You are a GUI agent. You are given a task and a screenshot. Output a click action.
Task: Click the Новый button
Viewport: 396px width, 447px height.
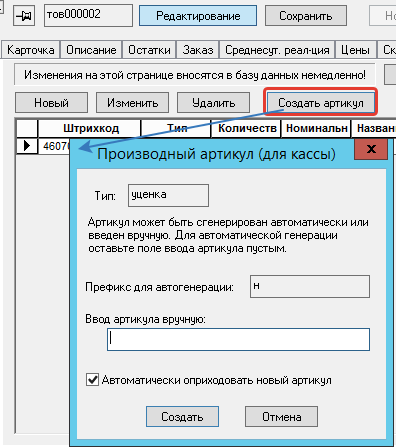[x=51, y=103]
